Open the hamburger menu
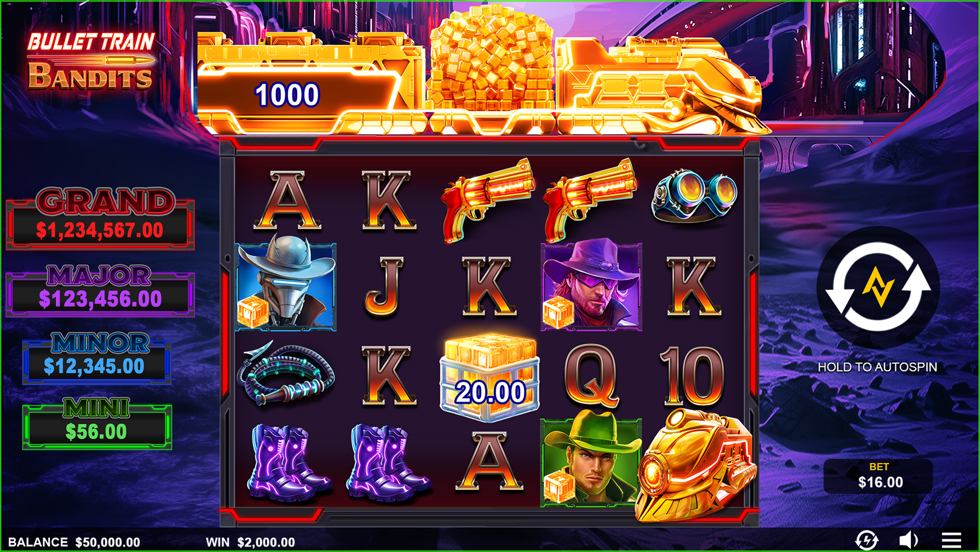 tap(951, 540)
